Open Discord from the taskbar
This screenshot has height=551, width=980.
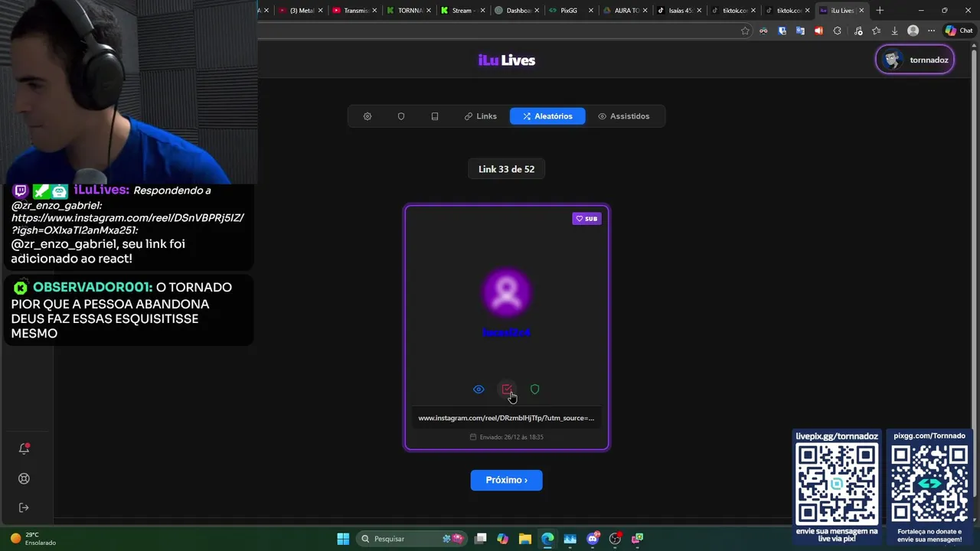pyautogui.click(x=593, y=539)
